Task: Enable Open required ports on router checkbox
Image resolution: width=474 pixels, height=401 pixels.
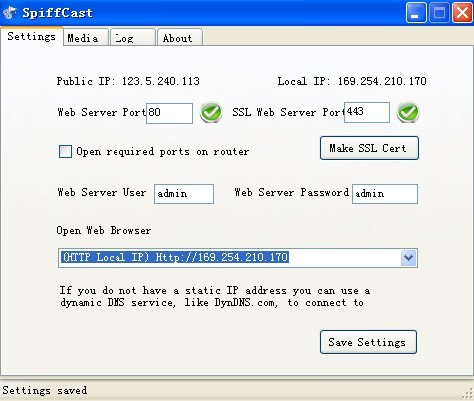Action: pos(65,151)
